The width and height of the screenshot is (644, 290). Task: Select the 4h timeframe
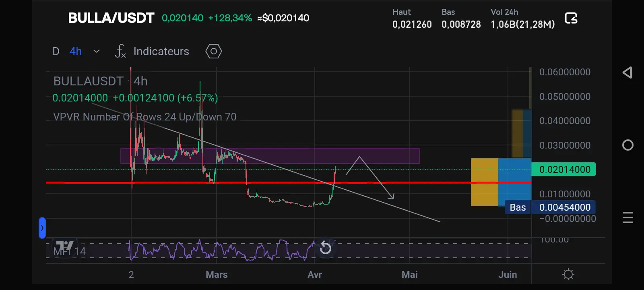click(76, 51)
